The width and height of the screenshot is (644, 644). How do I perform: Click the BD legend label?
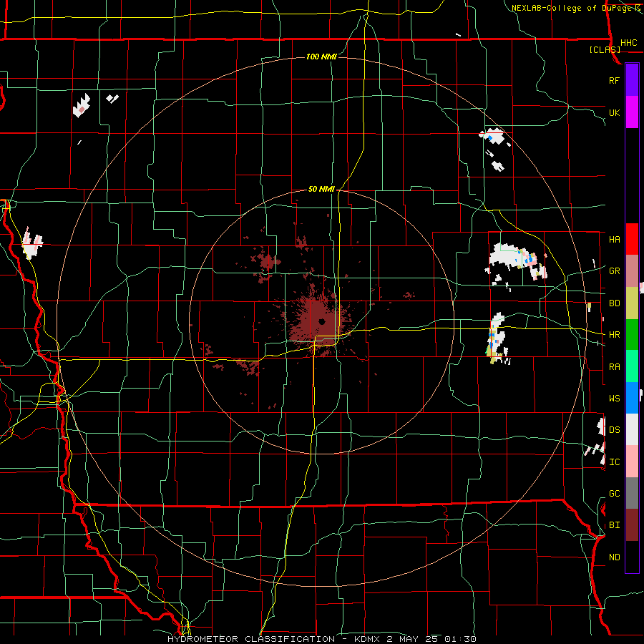click(615, 303)
